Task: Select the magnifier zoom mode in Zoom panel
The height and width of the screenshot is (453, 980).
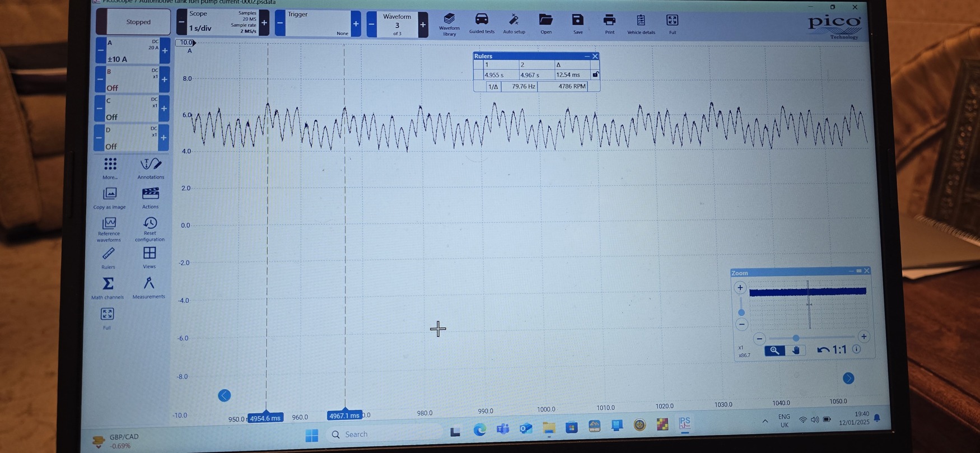Action: (x=774, y=351)
